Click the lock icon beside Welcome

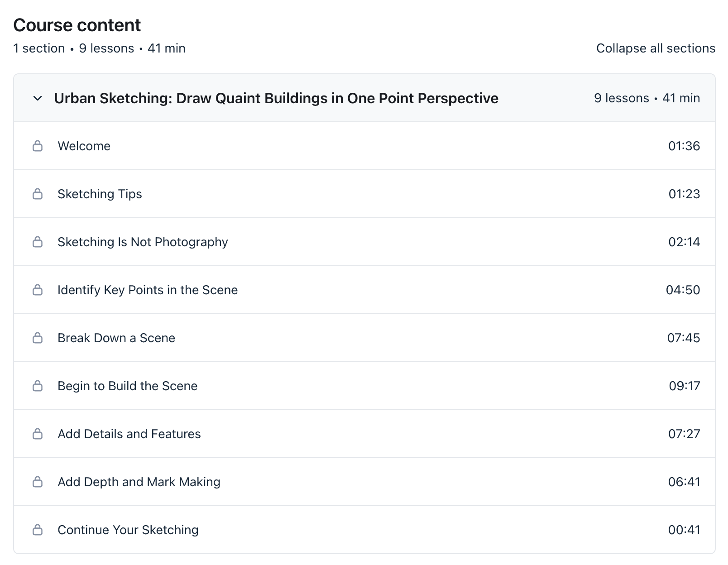coord(38,146)
